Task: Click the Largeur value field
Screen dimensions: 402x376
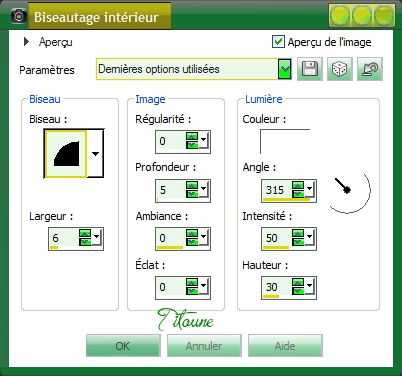Action: click(x=64, y=239)
